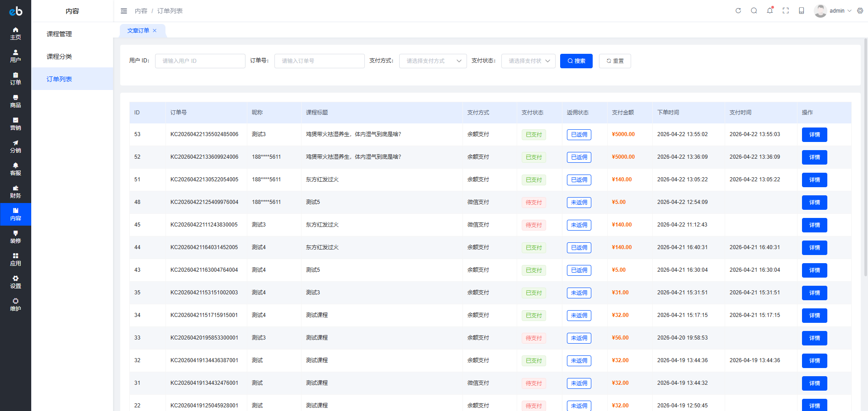Open the 设置 gear in sidebar

coord(15,282)
